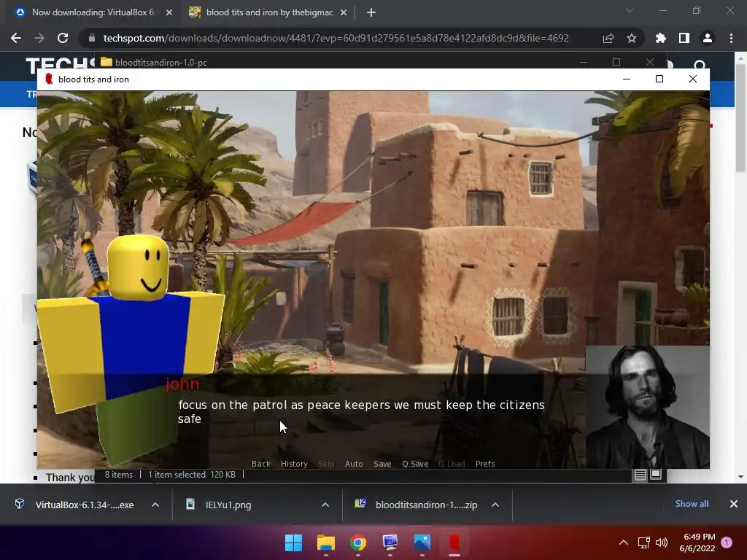Open clock showing 6:49 PM
The width and height of the screenshot is (747, 560).
pyautogui.click(x=697, y=542)
